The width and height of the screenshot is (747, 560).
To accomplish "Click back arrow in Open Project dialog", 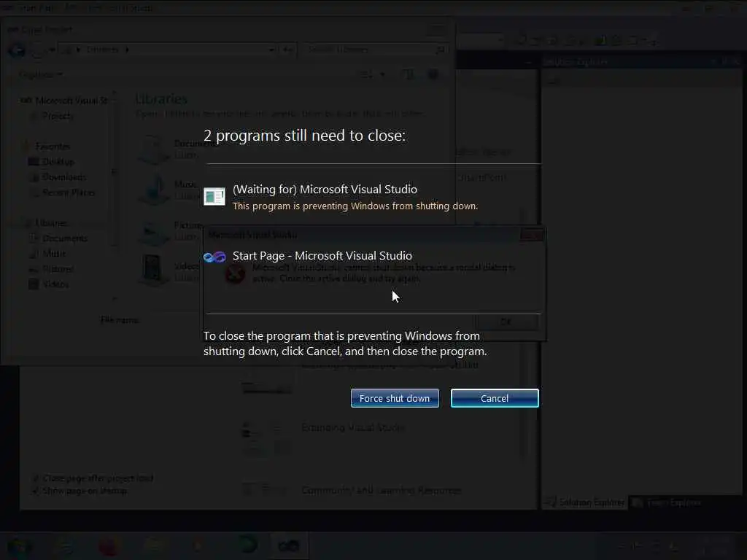I will [x=17, y=50].
